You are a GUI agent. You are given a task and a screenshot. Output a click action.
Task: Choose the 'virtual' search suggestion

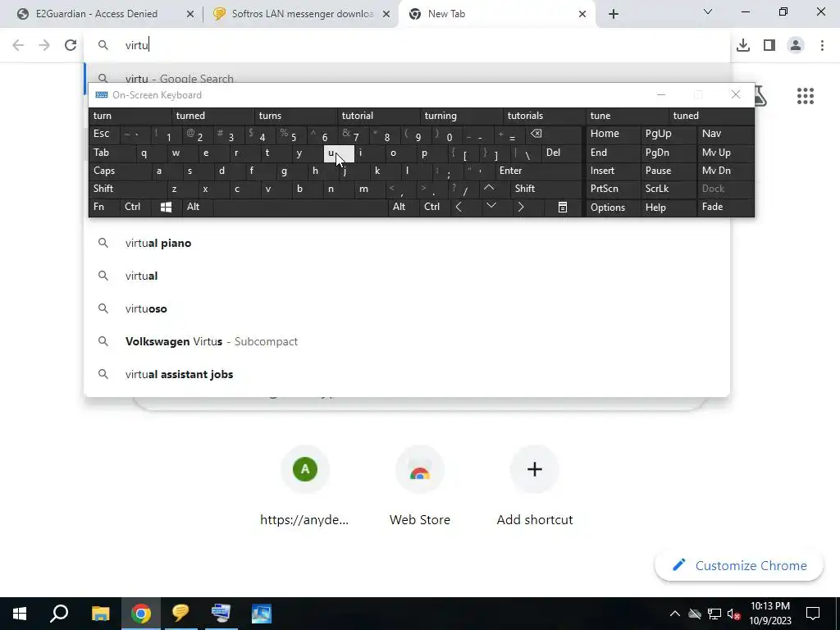407,276
